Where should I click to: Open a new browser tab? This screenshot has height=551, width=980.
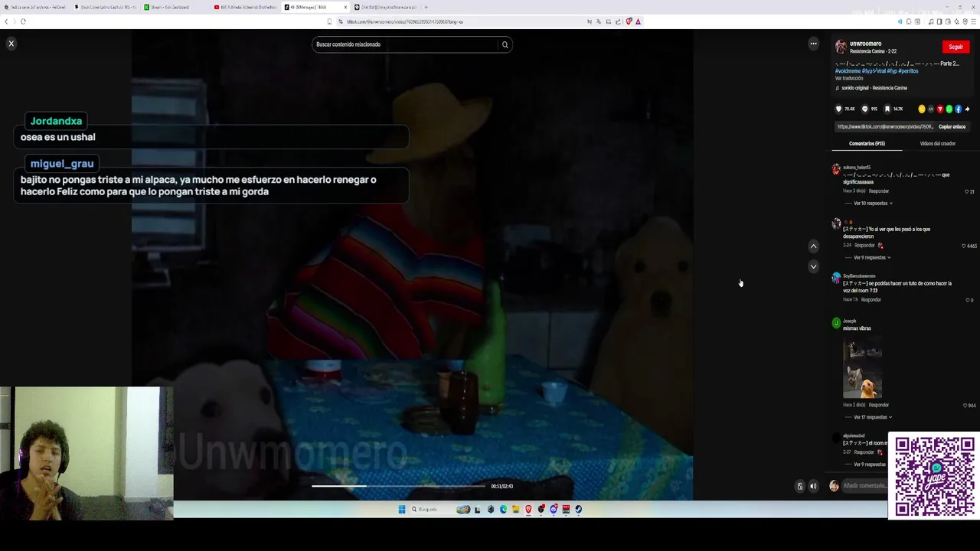tap(426, 7)
